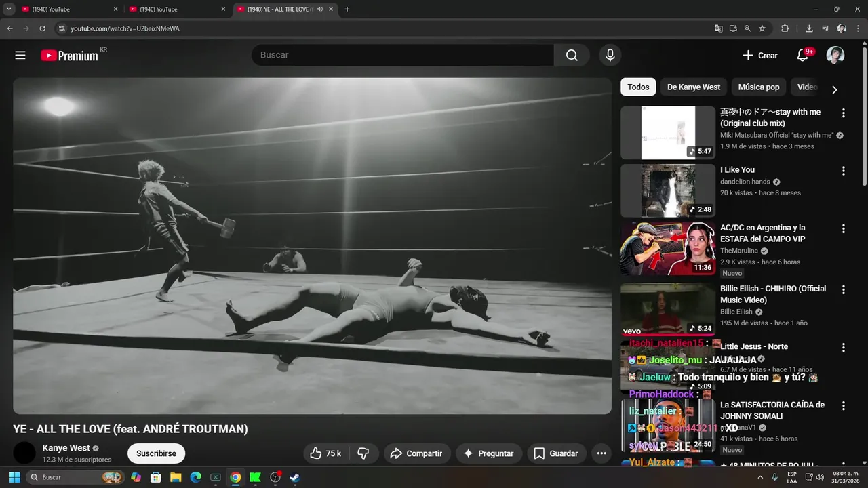Open the Chrome profile avatar in toolbar
868x488 pixels.
coord(842,28)
